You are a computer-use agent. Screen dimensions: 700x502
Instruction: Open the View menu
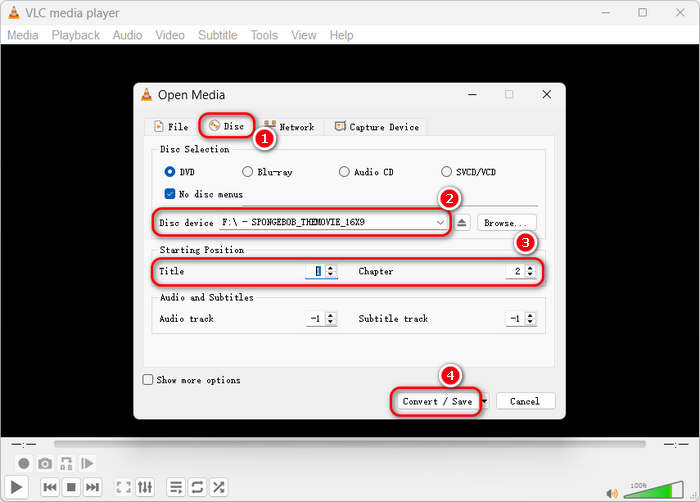304,35
